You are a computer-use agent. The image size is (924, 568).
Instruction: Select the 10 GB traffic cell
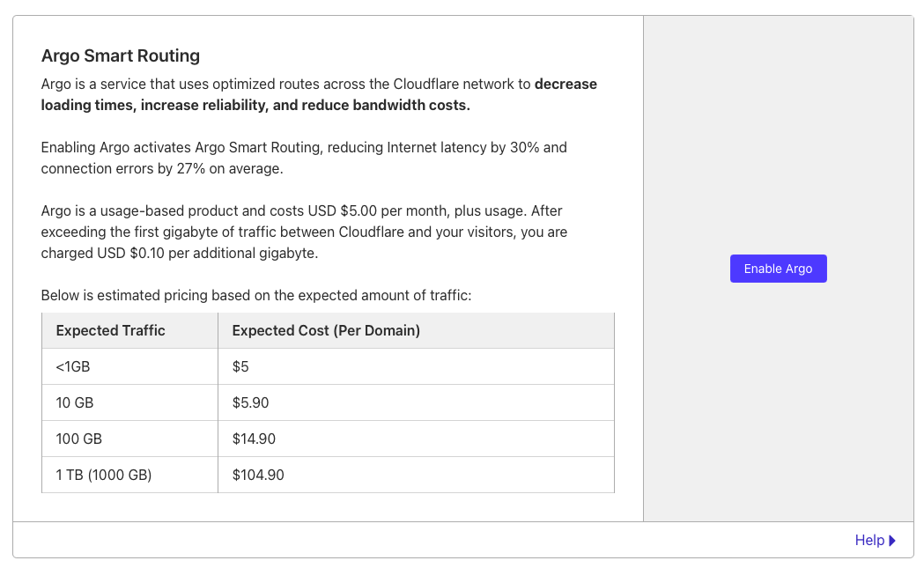[75, 403]
